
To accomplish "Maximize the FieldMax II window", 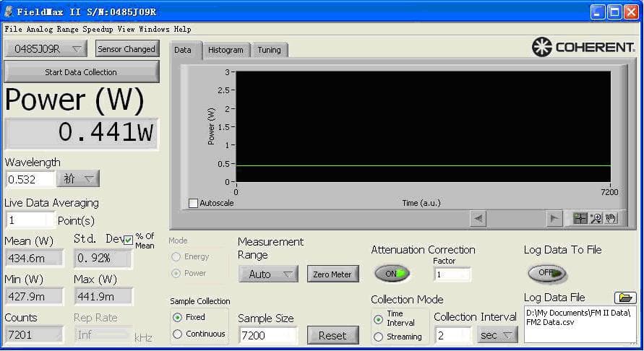I will 614,12.
